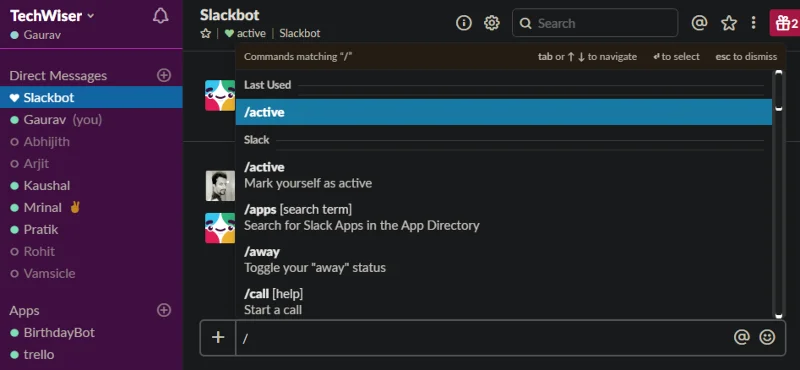
Task: Open attachment plus button in composer
Action: (x=218, y=337)
